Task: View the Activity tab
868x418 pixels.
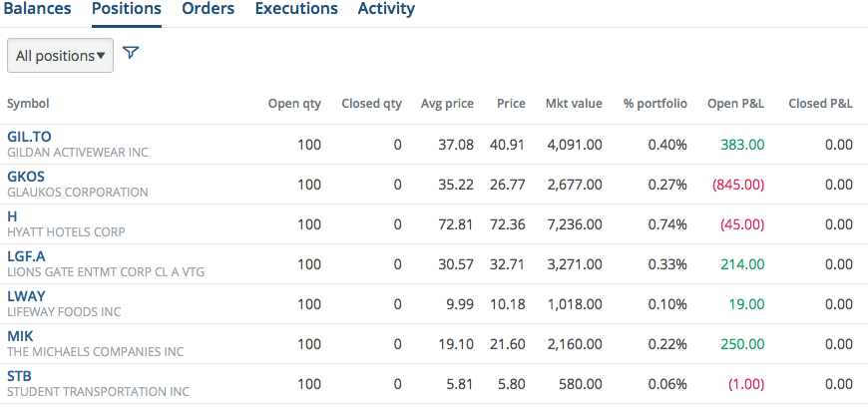Action: 386,9
